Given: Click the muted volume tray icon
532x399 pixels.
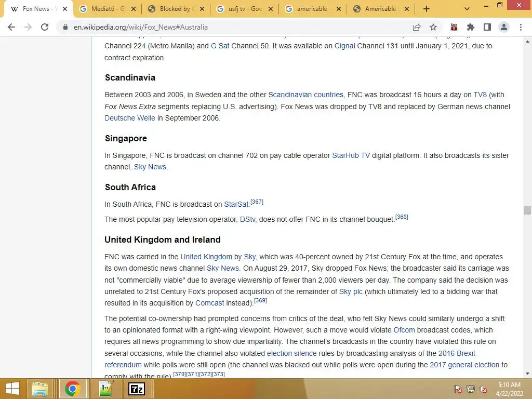Looking at the screenshot, I should [x=483, y=389].
